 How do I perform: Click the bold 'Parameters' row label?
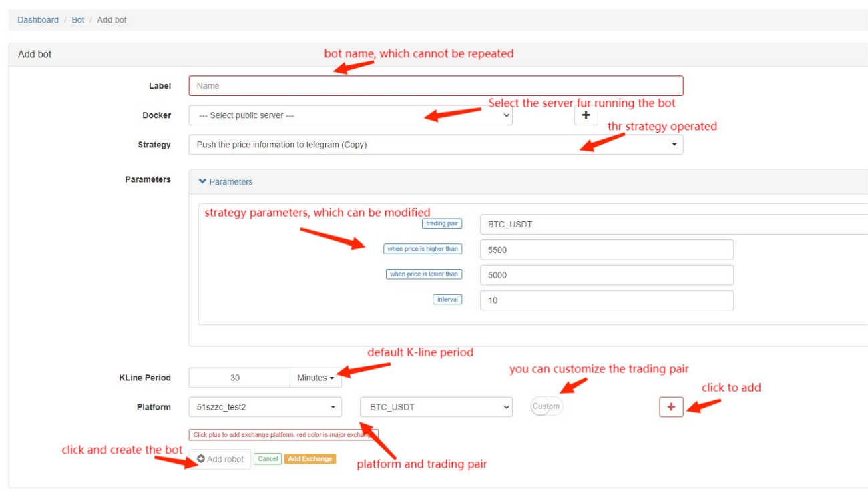148,179
